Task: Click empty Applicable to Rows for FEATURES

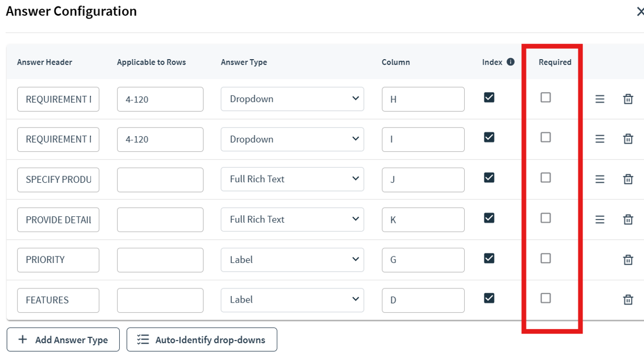Action: click(x=160, y=300)
